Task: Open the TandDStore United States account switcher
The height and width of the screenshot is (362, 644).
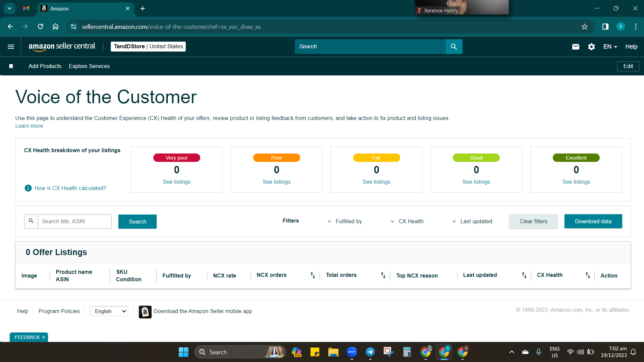Action: coord(148,47)
